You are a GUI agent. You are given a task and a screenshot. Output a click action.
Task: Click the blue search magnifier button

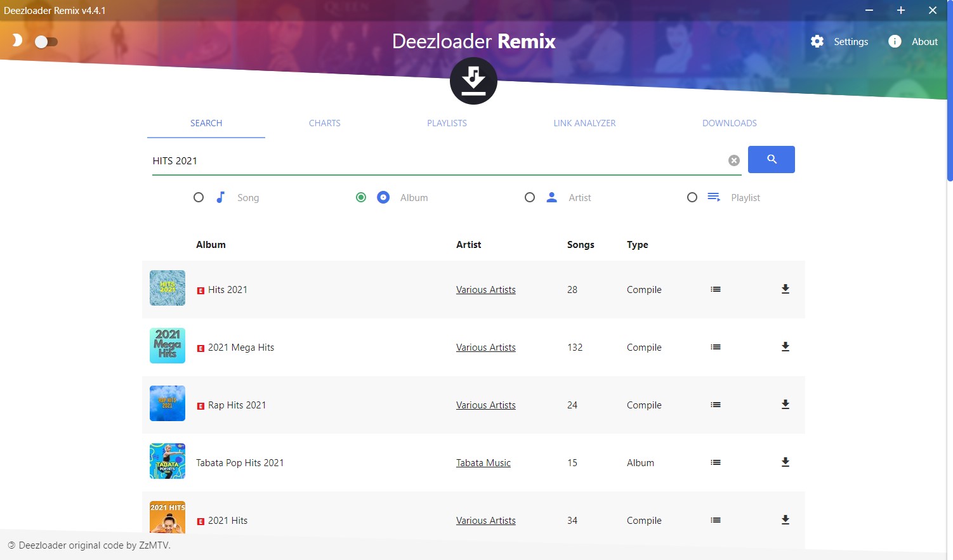772,159
